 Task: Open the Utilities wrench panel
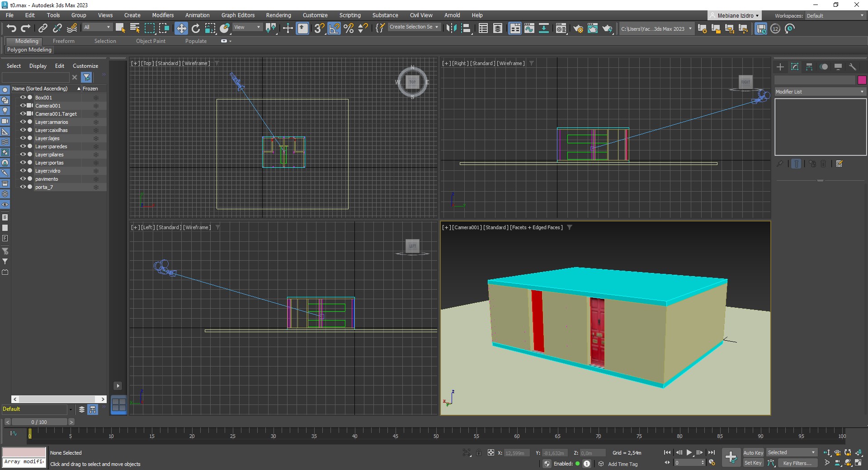pos(853,67)
